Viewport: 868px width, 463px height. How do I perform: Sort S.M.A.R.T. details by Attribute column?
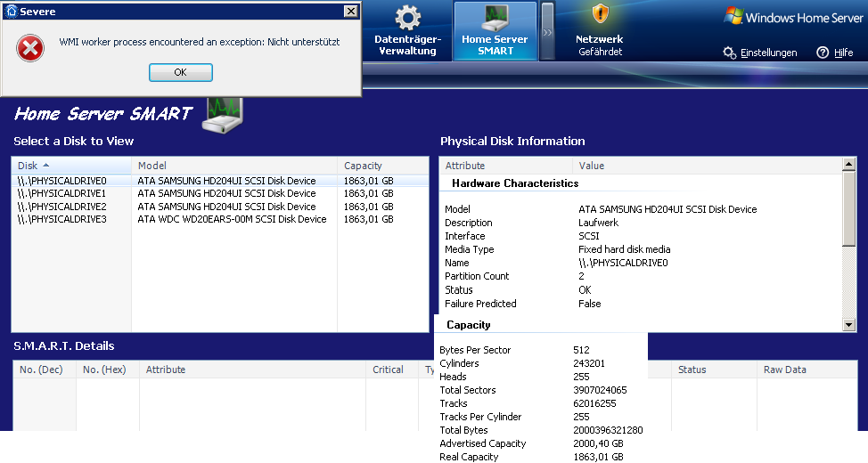pyautogui.click(x=252, y=370)
